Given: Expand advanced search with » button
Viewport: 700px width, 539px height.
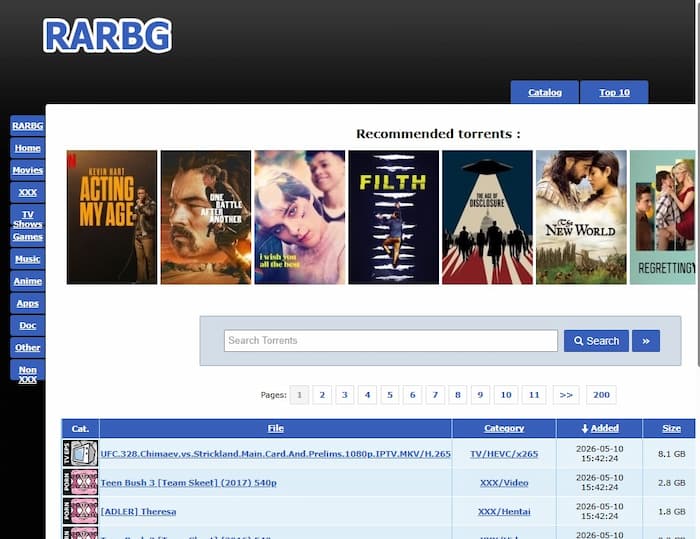Looking at the screenshot, I should coord(646,341).
